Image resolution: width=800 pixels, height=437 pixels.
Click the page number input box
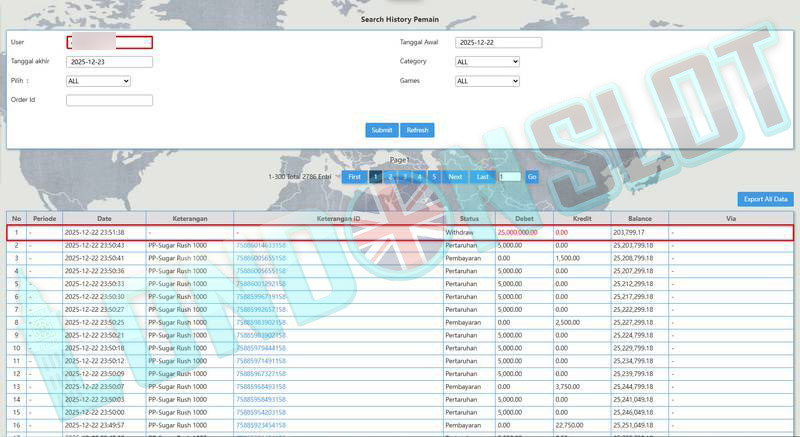pyautogui.click(x=509, y=177)
